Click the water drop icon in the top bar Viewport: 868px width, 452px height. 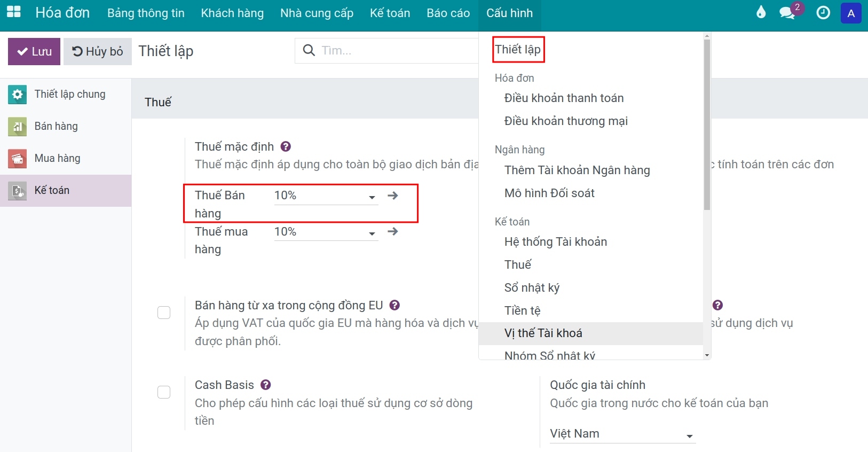(x=761, y=12)
